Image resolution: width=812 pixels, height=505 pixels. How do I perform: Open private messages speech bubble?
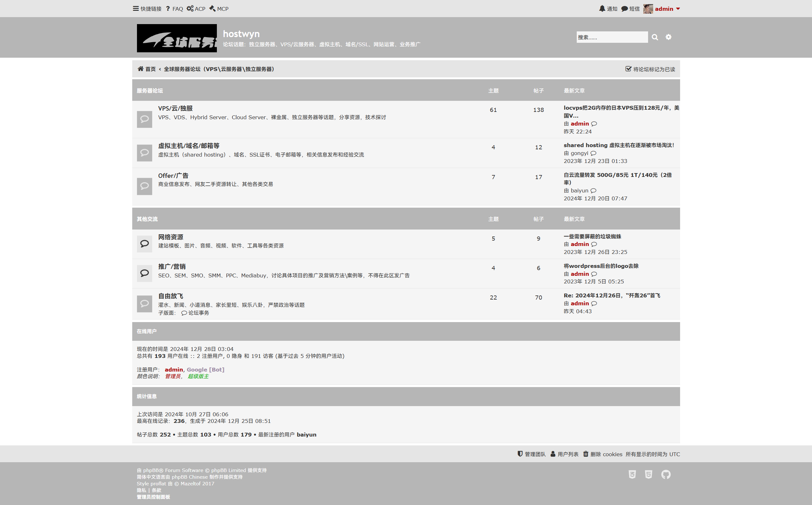(624, 9)
